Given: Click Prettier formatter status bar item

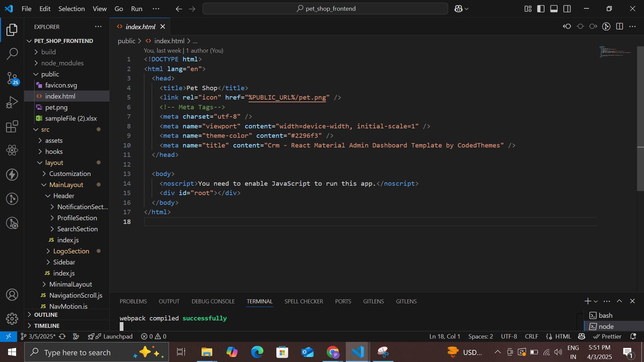Looking at the screenshot, I should coord(607,336).
